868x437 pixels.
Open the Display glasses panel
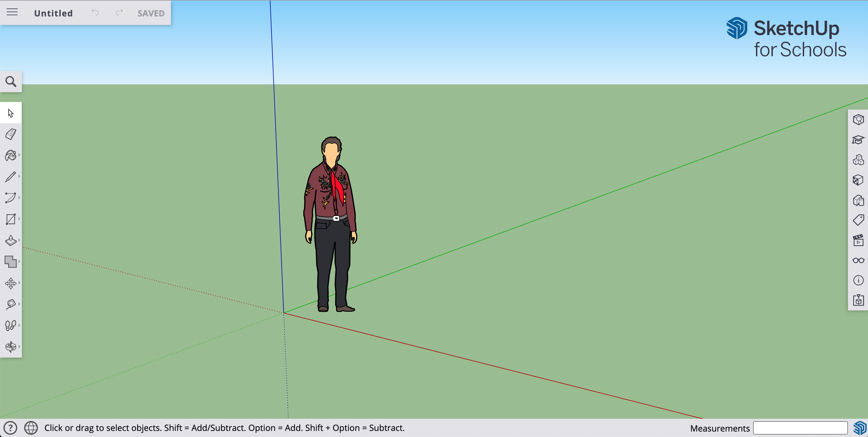point(858,260)
